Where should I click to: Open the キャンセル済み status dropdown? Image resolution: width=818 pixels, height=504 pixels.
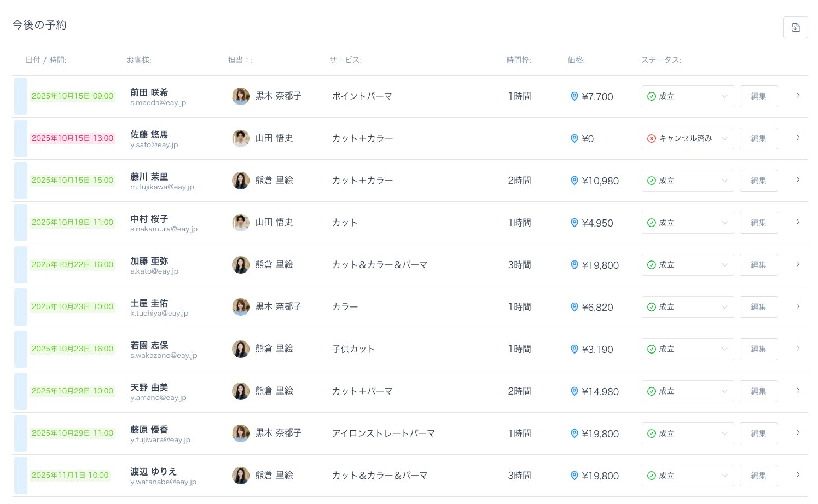tap(687, 138)
